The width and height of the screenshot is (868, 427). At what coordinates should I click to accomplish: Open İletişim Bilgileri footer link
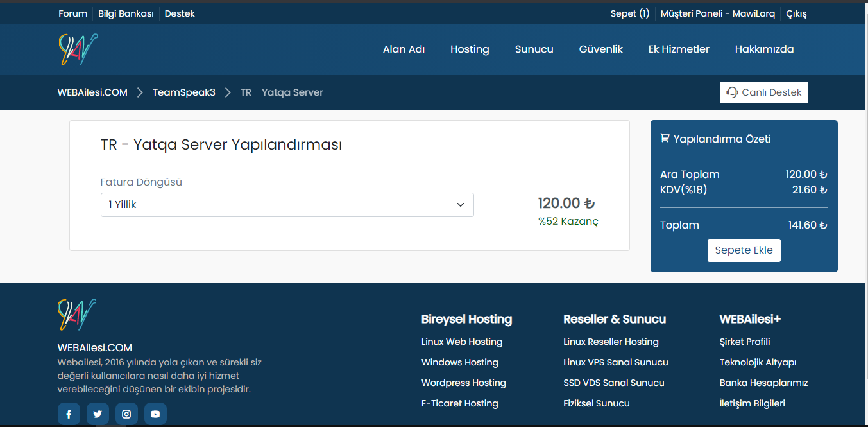(753, 403)
